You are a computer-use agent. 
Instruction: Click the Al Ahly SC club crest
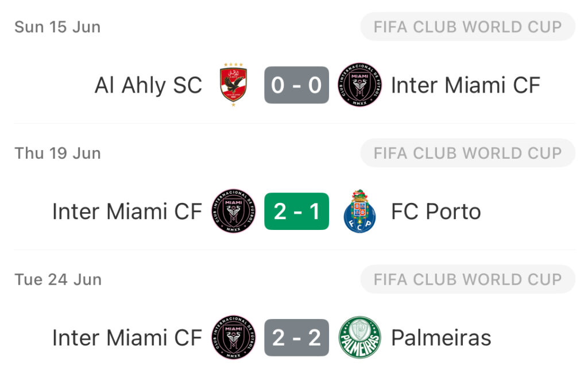(233, 85)
